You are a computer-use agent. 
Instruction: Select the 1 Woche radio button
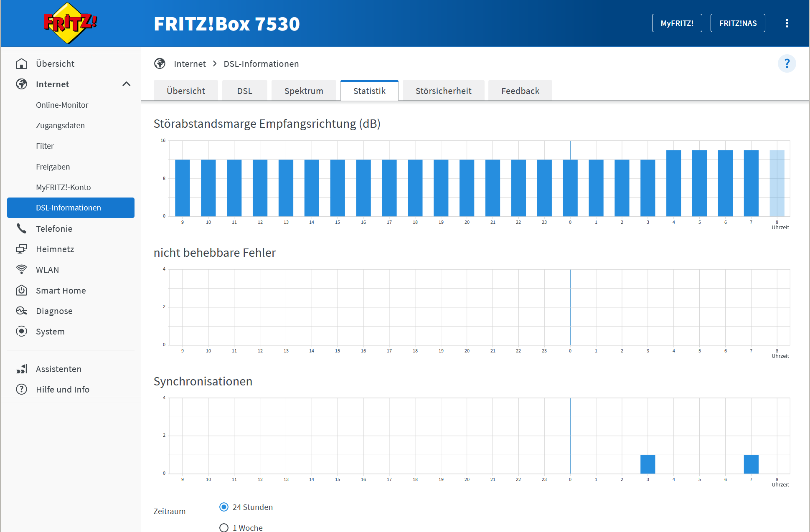click(224, 527)
